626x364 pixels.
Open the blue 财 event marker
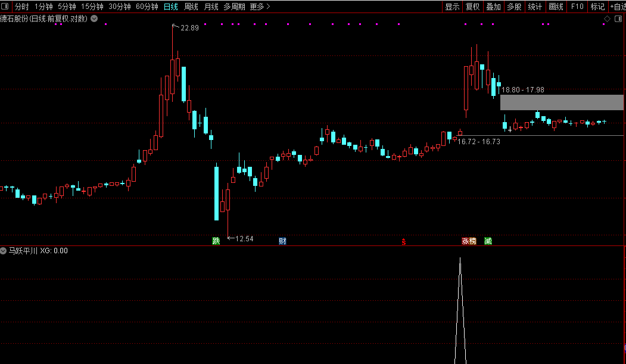click(x=282, y=241)
